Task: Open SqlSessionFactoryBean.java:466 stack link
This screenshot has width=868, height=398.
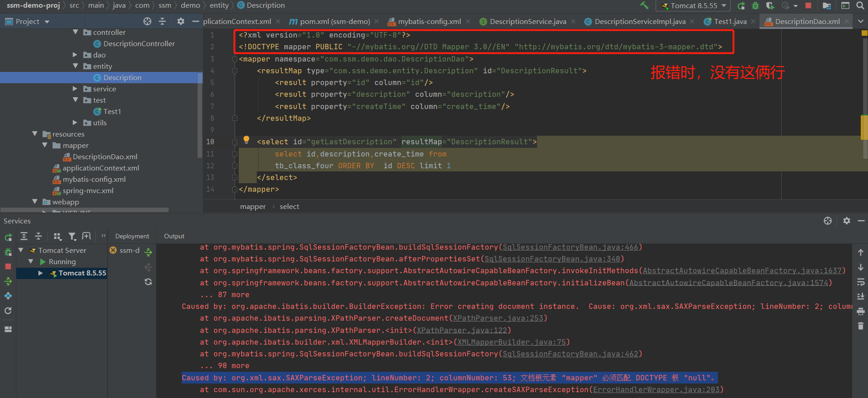Action: (571, 247)
